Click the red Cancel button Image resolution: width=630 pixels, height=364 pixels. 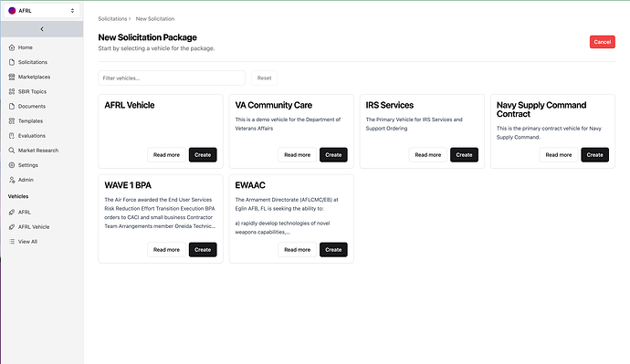[x=603, y=42]
